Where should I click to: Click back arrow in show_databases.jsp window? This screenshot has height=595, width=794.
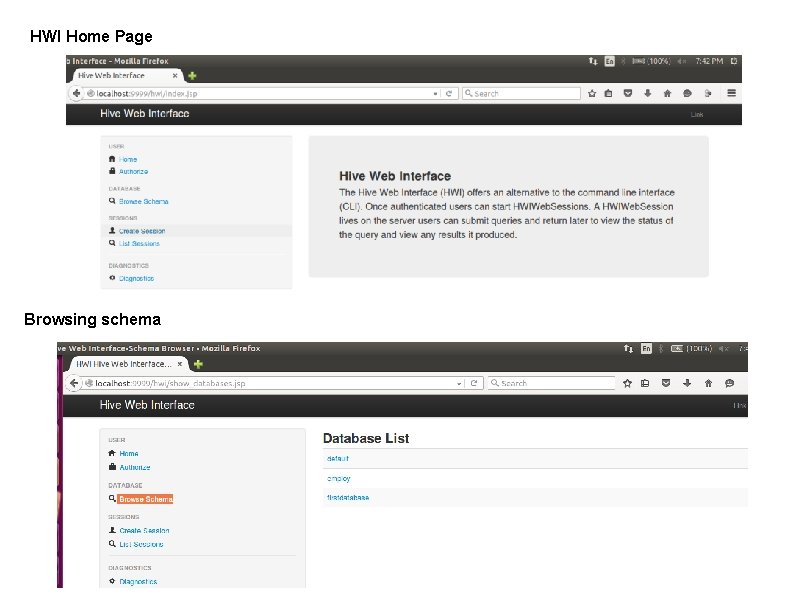tap(74, 383)
